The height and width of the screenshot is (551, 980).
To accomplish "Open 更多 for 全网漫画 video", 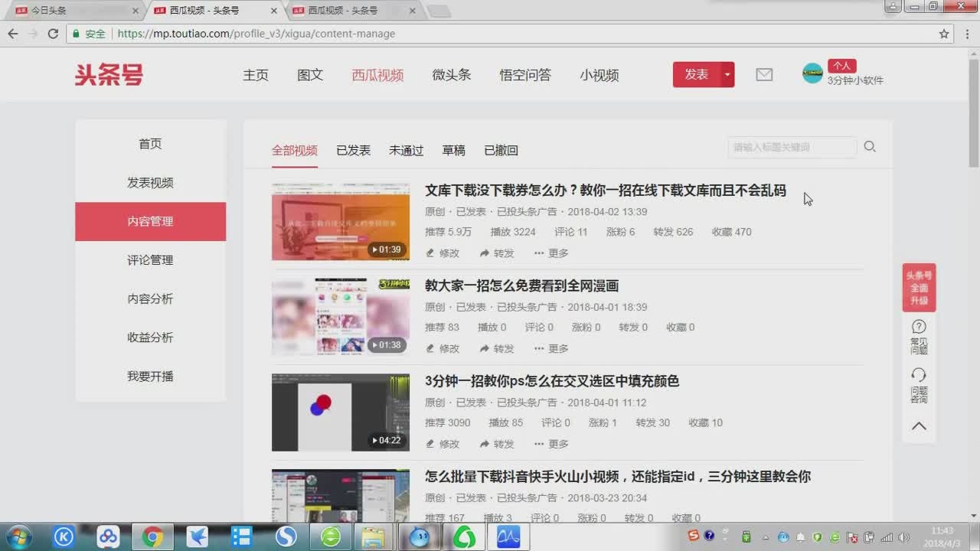I will [x=551, y=349].
